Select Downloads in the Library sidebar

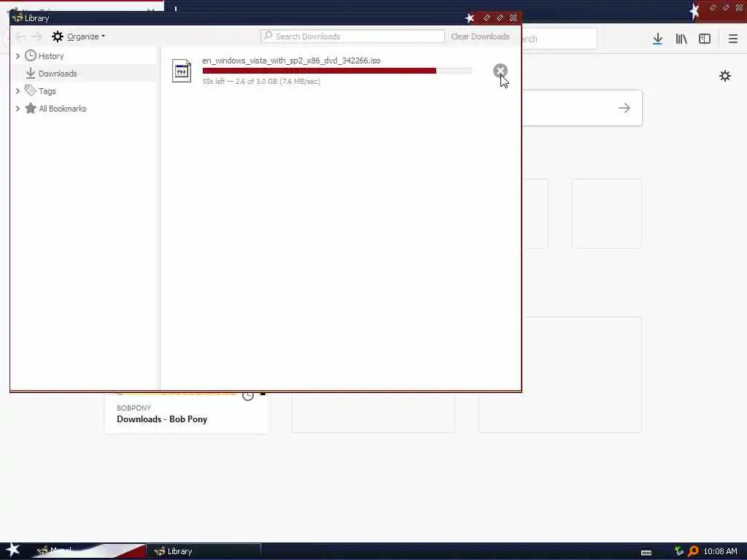coord(57,74)
